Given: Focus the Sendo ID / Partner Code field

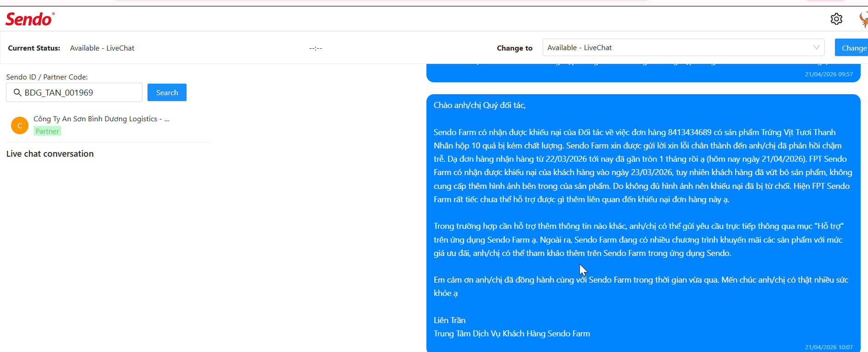Looking at the screenshot, I should pyautogui.click(x=74, y=92).
